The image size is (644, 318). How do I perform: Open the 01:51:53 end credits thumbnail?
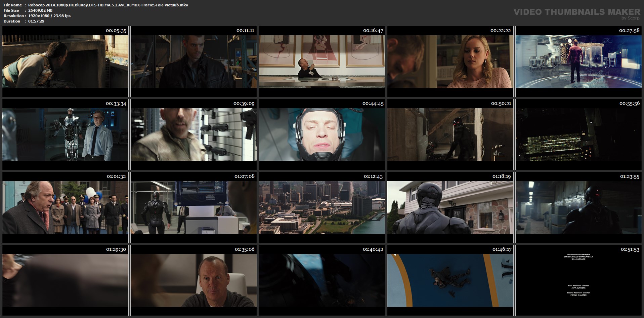coord(578,280)
